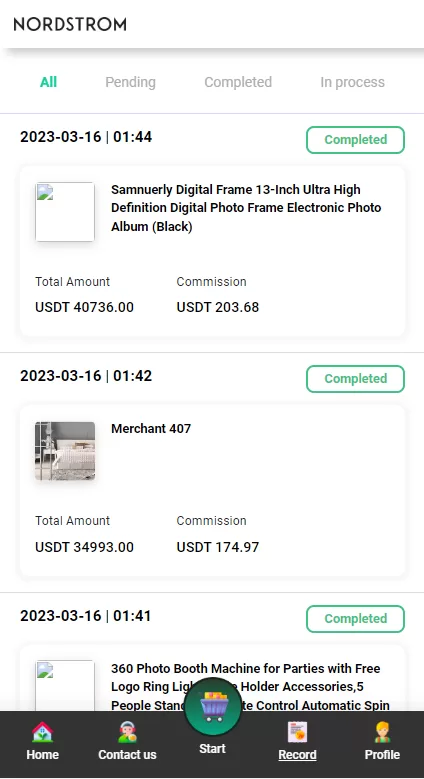Image resolution: width=424 pixels, height=779 pixels.
Task: Open the Record document icon
Action: coord(297,732)
